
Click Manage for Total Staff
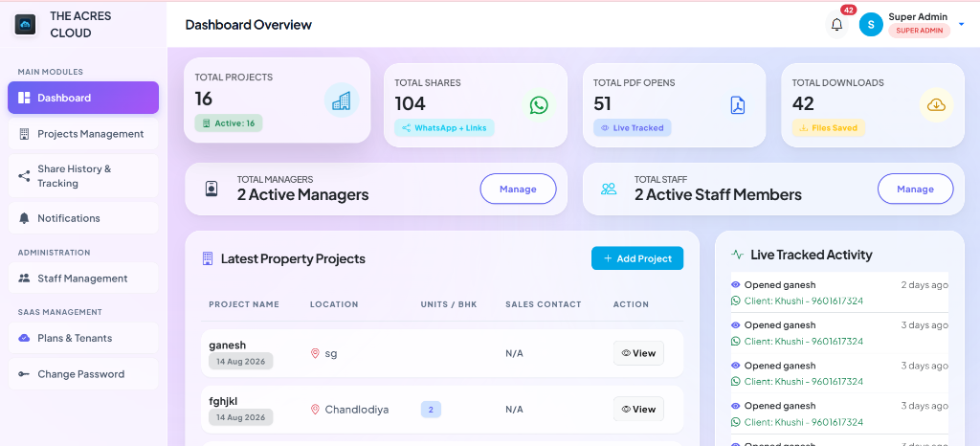[916, 189]
